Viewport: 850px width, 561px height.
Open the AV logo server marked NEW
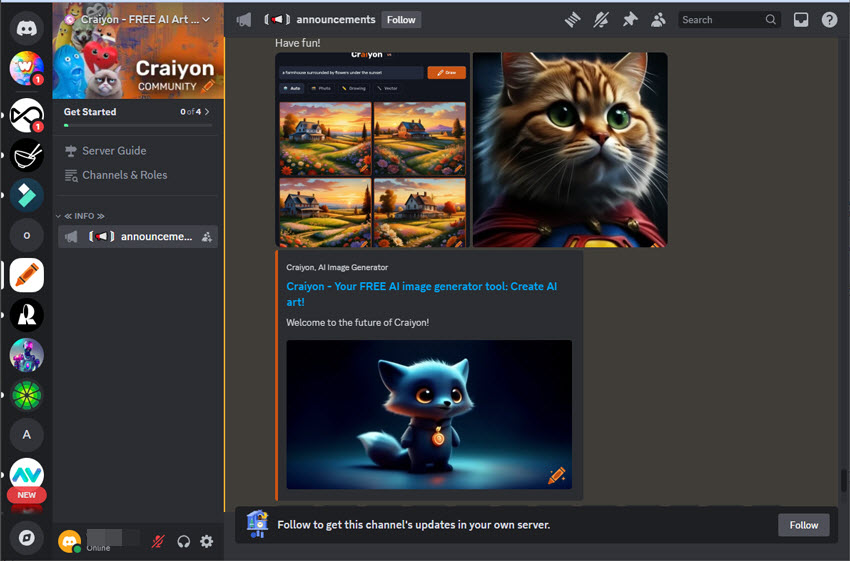(x=26, y=475)
